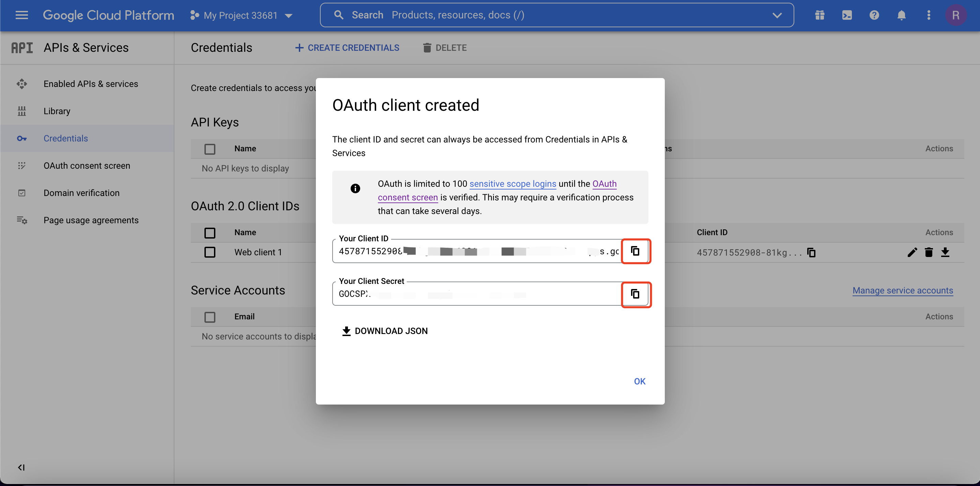
Task: Expand the search bar dropdown chevron
Action: click(x=777, y=15)
